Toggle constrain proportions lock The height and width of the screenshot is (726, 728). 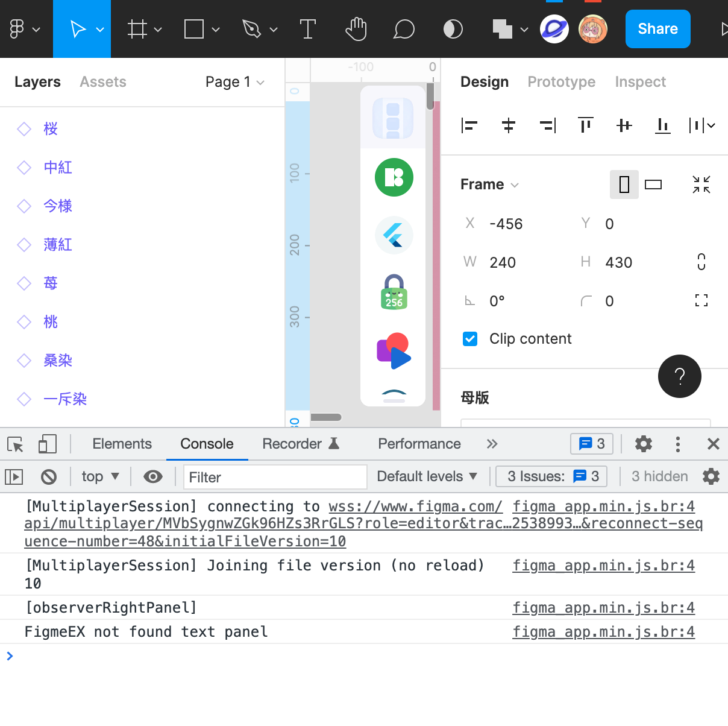(x=701, y=262)
